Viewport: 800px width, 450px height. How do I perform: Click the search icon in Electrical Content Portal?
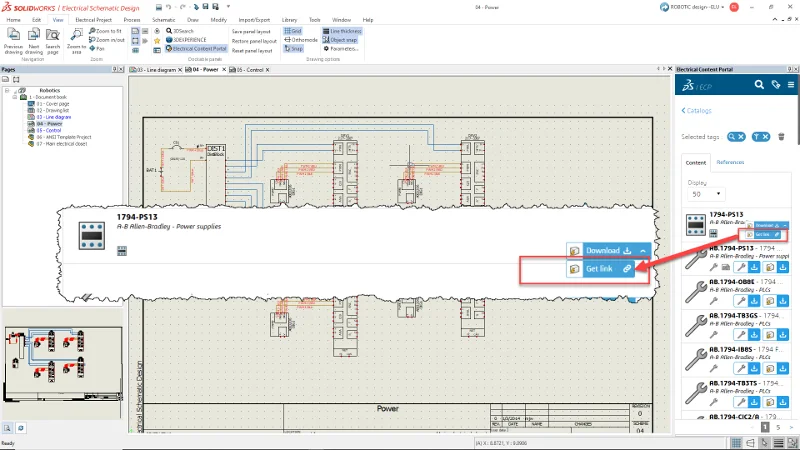[760, 86]
